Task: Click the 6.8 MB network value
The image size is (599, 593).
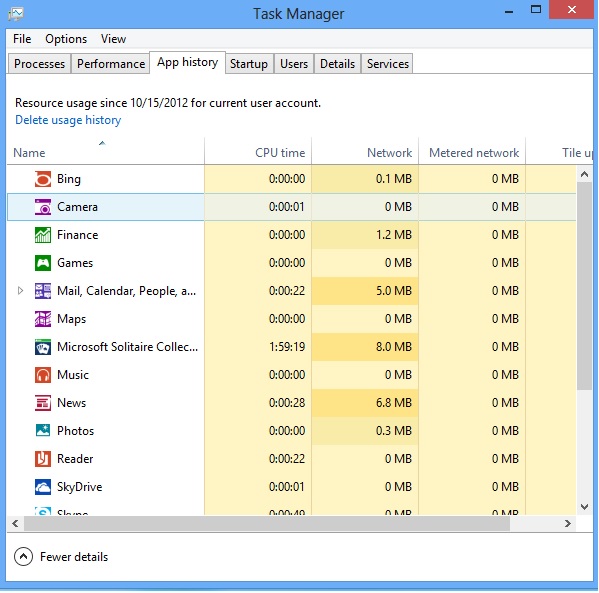Action: pyautogui.click(x=394, y=403)
